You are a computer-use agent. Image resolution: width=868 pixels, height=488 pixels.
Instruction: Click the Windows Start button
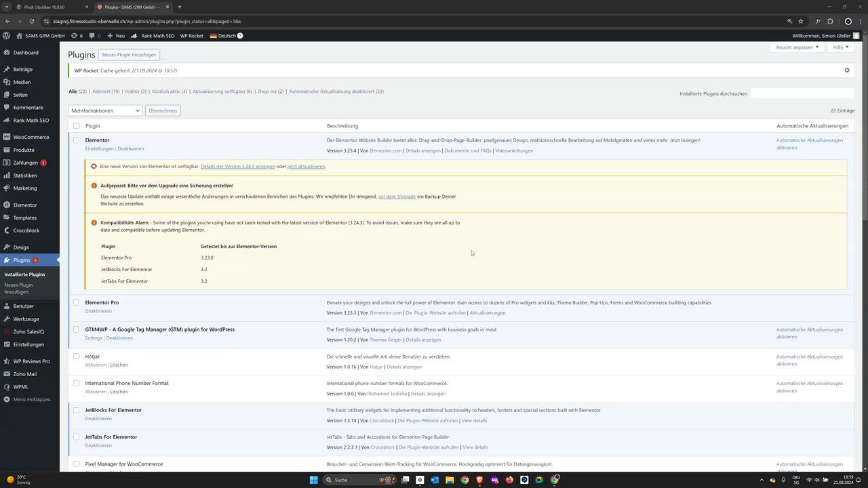(x=313, y=480)
